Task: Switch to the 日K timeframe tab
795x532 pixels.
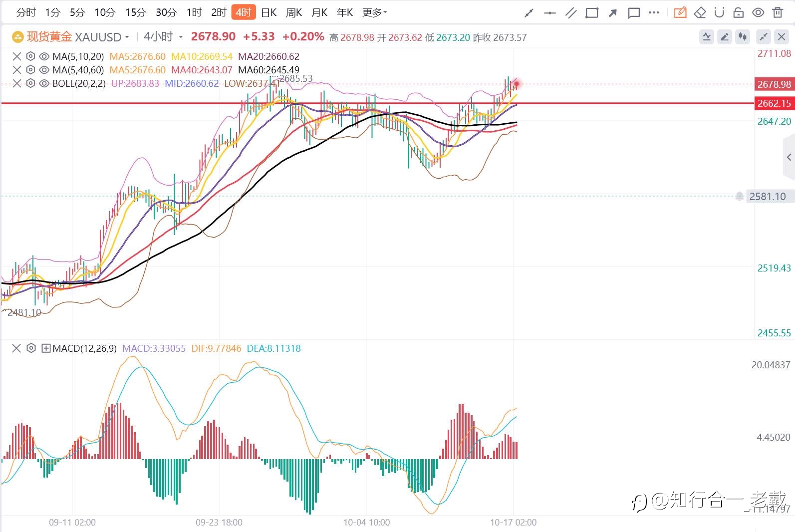Action: 269,12
